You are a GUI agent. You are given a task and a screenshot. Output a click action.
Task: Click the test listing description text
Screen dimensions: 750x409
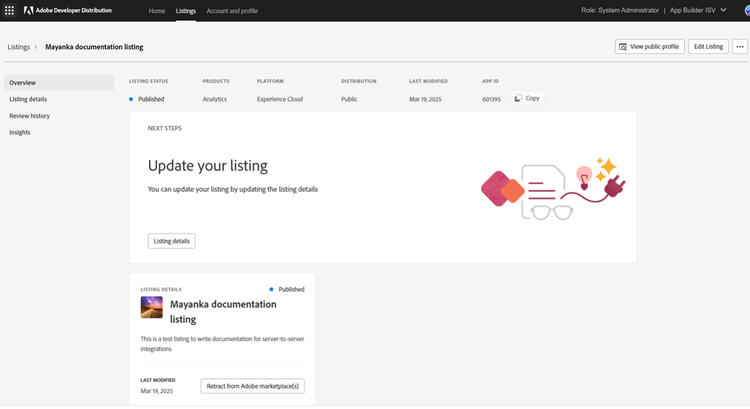222,344
